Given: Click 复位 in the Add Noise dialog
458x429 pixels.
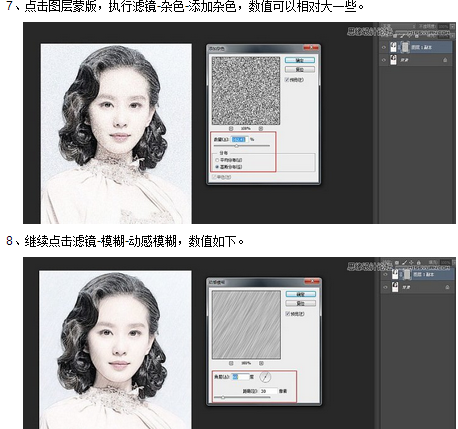Looking at the screenshot, I should [x=300, y=69].
